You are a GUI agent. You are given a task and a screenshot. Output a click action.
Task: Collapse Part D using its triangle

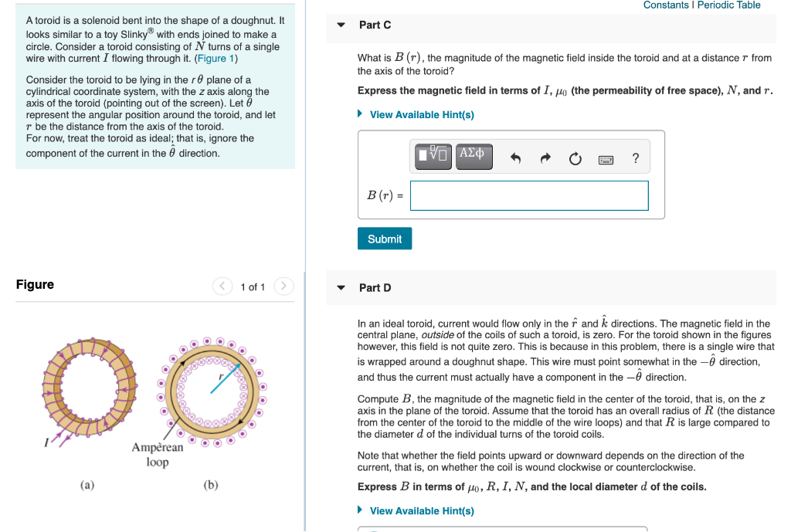pyautogui.click(x=341, y=287)
